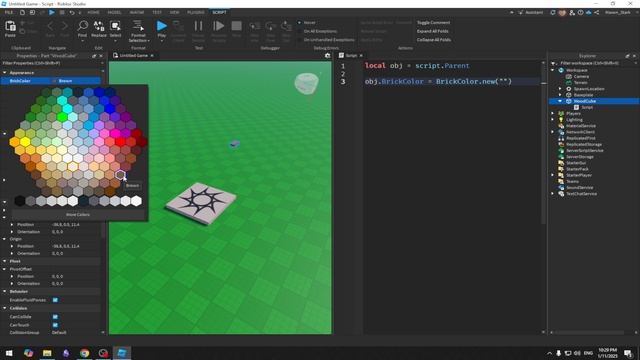Start the game with the big Play button
This screenshot has width=640, height=360.
pos(162,26)
